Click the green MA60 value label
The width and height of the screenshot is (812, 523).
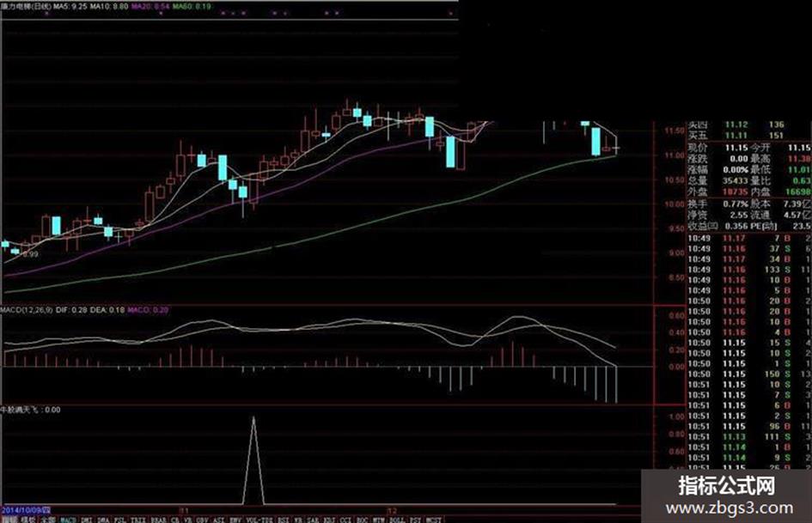point(192,6)
